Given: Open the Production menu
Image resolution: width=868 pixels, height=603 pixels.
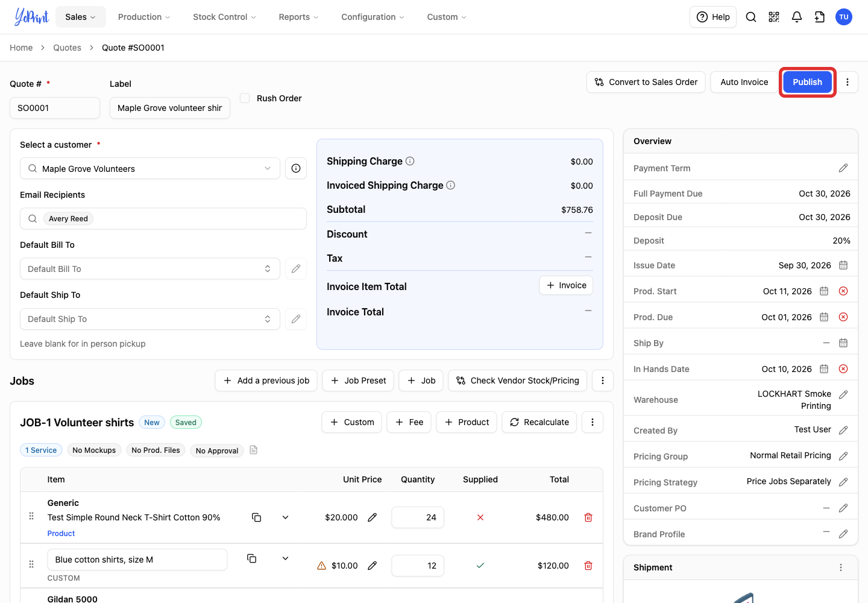Looking at the screenshot, I should pyautogui.click(x=144, y=17).
